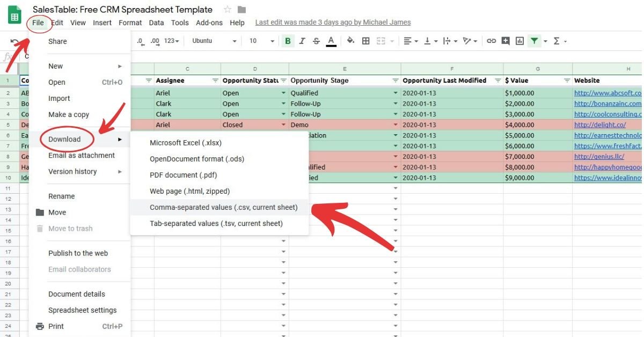Screen dimensions: 644x337
Task: Open the Insert menu
Action: tap(102, 23)
